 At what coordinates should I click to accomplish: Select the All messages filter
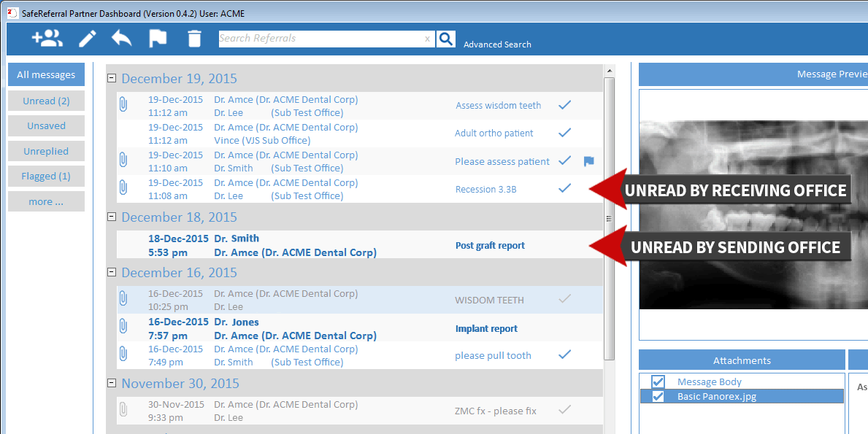[x=46, y=74]
